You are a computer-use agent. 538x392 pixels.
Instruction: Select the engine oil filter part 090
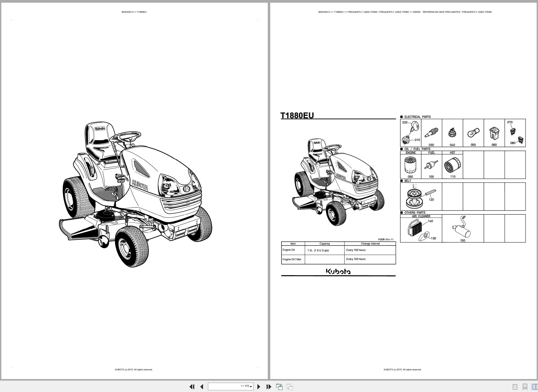click(411, 166)
